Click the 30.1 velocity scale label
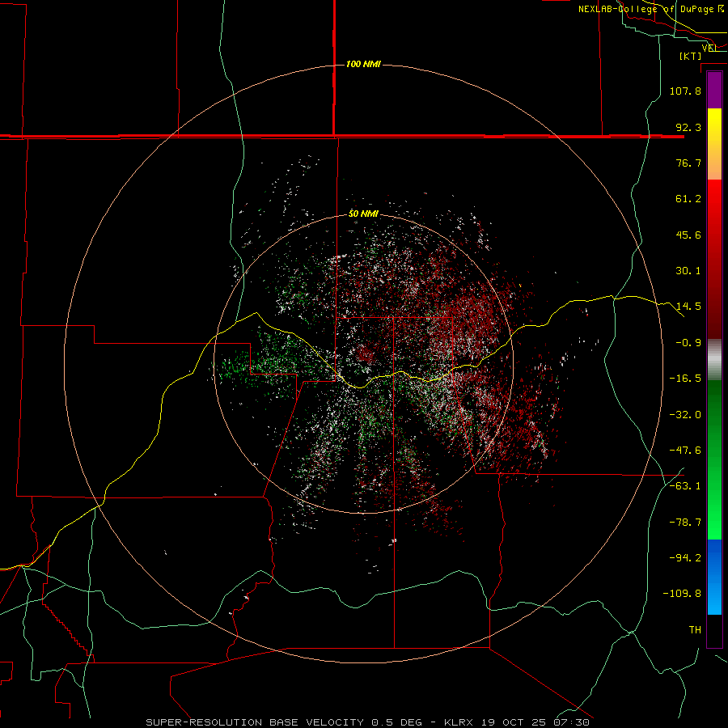The width and height of the screenshot is (728, 728). [x=688, y=271]
